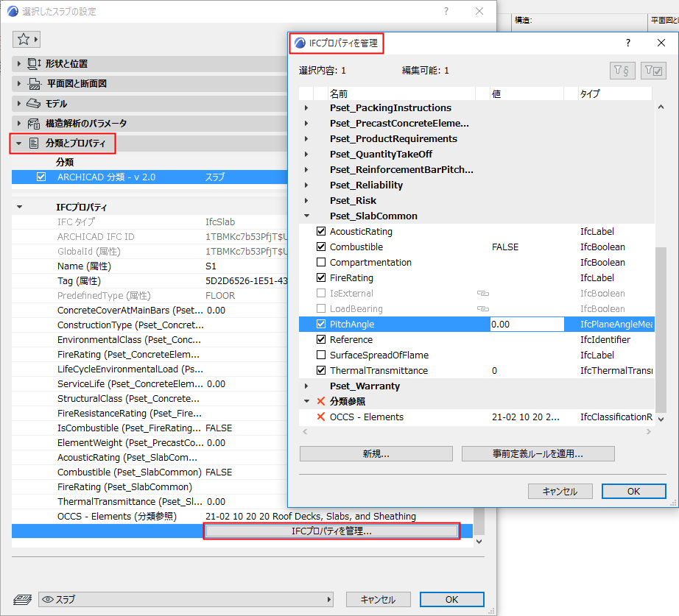Click the help question mark in IFCプロパティを管理 dialog
This screenshot has height=616, width=679.
[x=627, y=43]
